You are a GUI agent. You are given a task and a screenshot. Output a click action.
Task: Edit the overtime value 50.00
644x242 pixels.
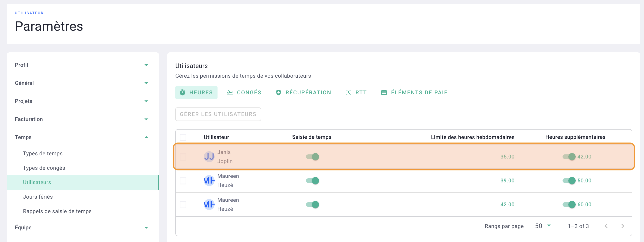[584, 181]
